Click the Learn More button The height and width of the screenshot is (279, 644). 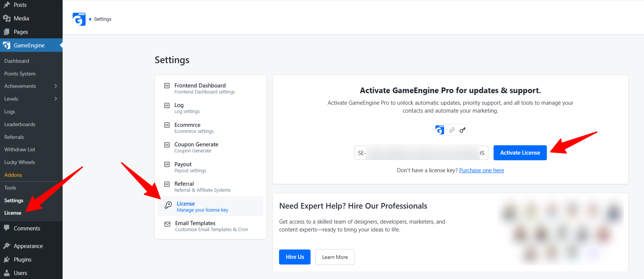[x=335, y=257]
